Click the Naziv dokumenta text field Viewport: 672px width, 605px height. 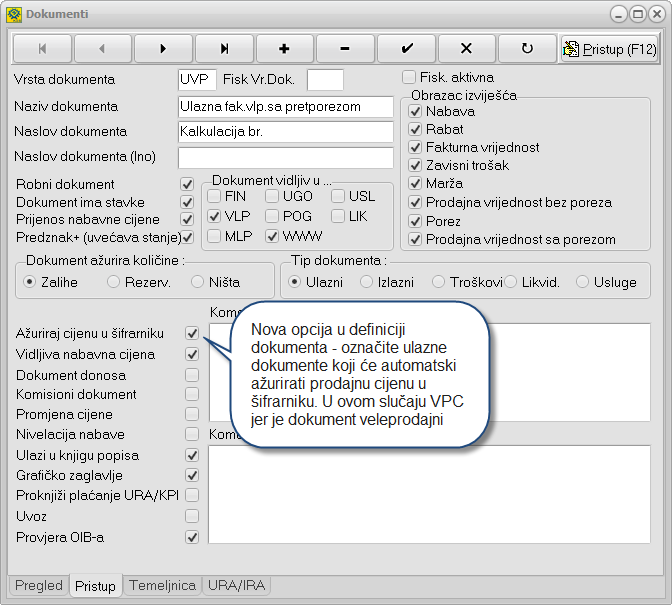pos(285,106)
